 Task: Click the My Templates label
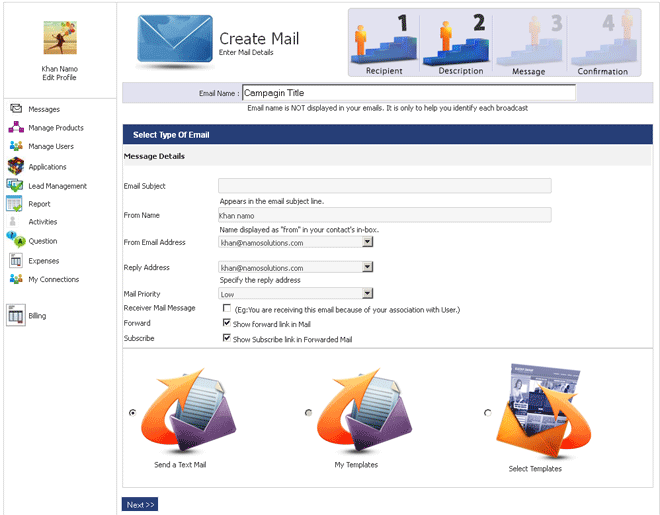coord(356,465)
